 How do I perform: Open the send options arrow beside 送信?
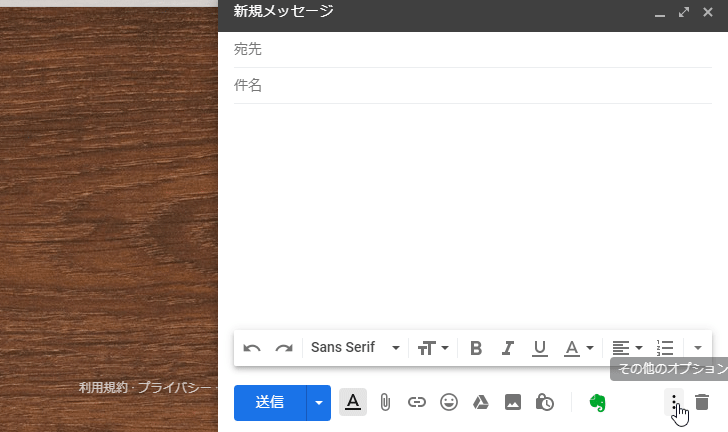pyautogui.click(x=318, y=403)
